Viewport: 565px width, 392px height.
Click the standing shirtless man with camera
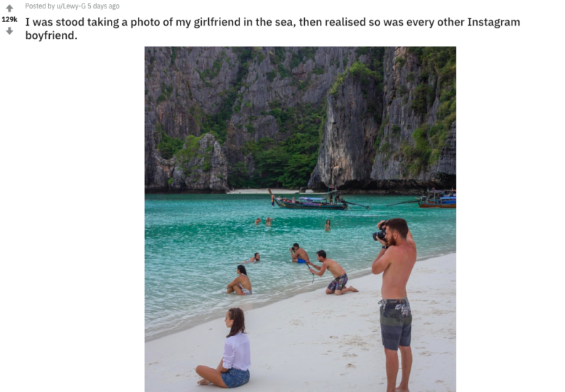[395, 304]
